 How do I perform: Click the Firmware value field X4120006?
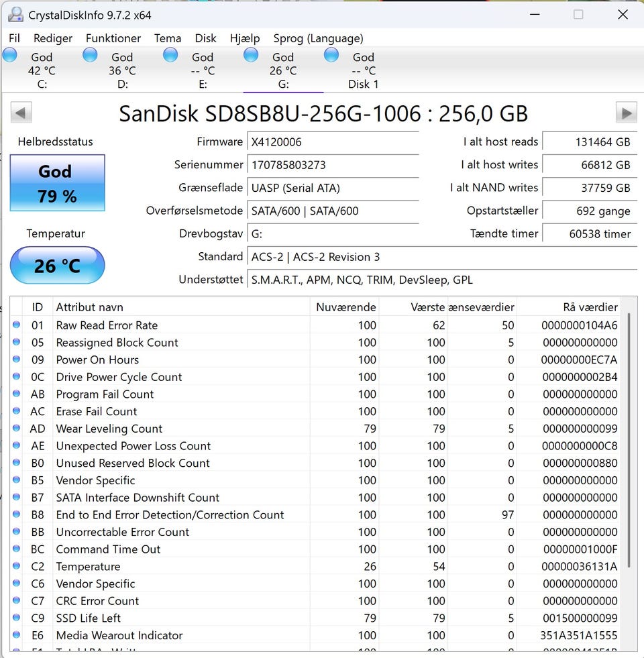[x=333, y=142]
